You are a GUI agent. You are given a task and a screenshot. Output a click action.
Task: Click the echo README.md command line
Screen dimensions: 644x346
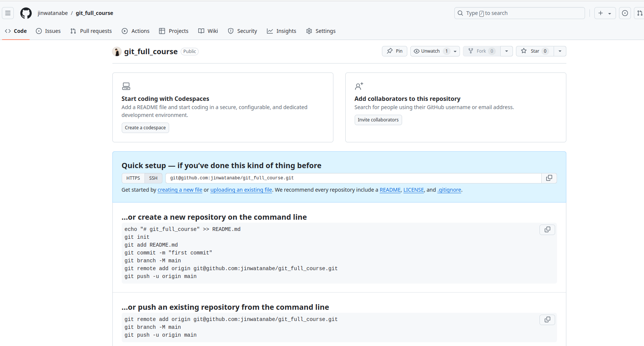coord(183,229)
